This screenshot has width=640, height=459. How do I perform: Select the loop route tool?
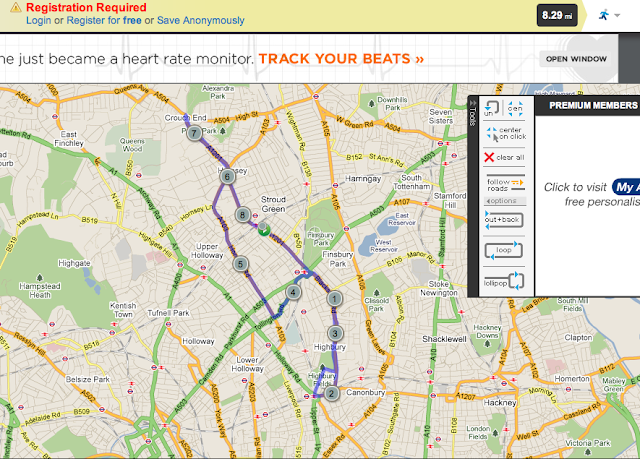coord(504,250)
